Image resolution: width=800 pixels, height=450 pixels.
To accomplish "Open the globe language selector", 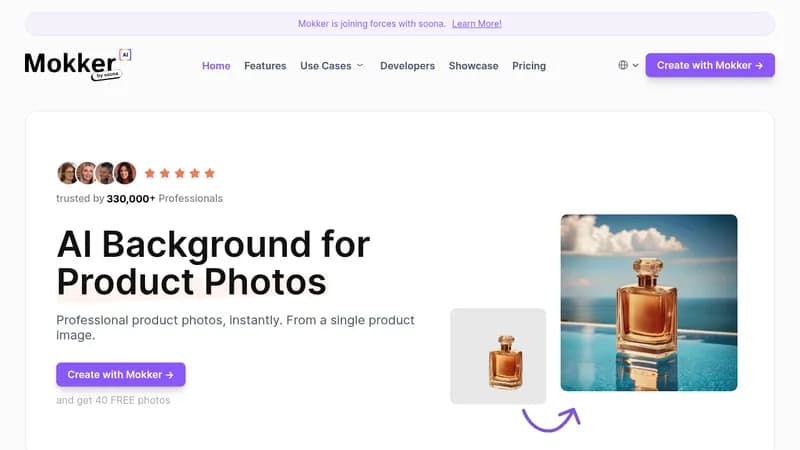I will click(623, 65).
